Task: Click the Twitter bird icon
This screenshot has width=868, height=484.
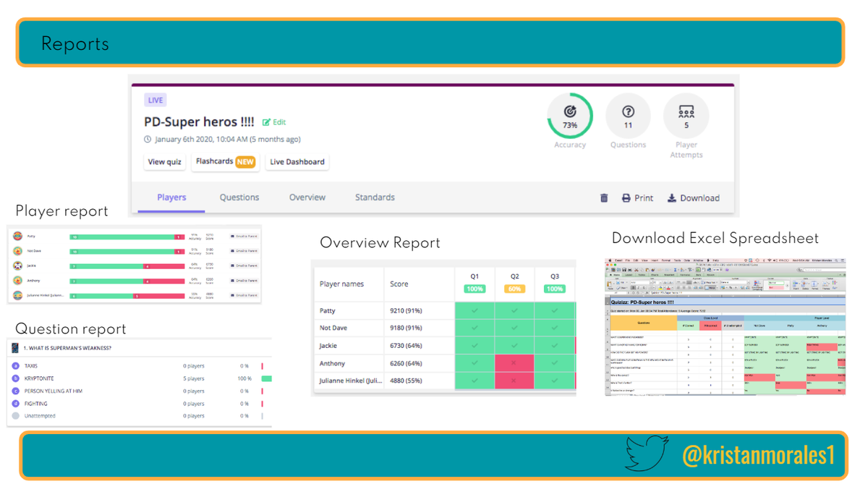Action: pos(647,454)
